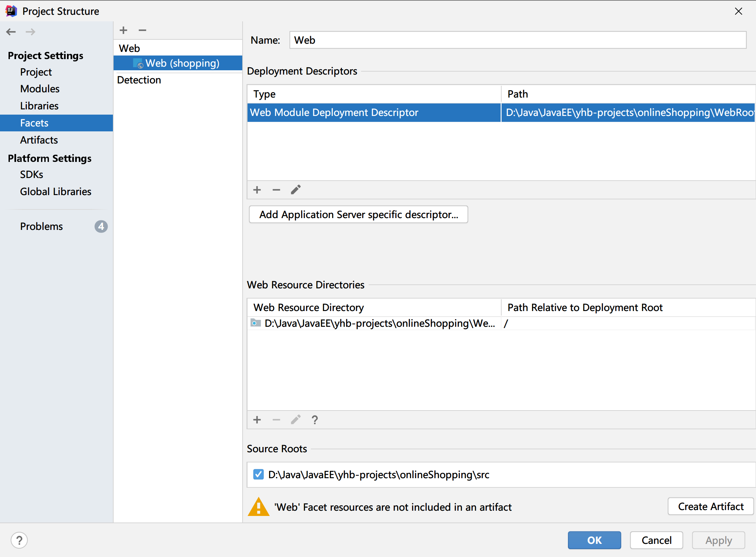Select Detection in the facets list
Screen dimensions: 756x557
(x=139, y=80)
